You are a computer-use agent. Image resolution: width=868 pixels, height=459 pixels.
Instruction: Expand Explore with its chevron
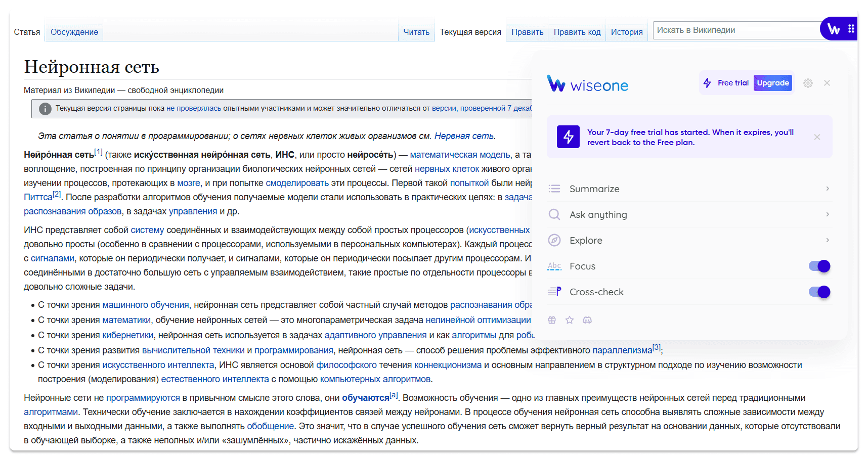tap(828, 240)
